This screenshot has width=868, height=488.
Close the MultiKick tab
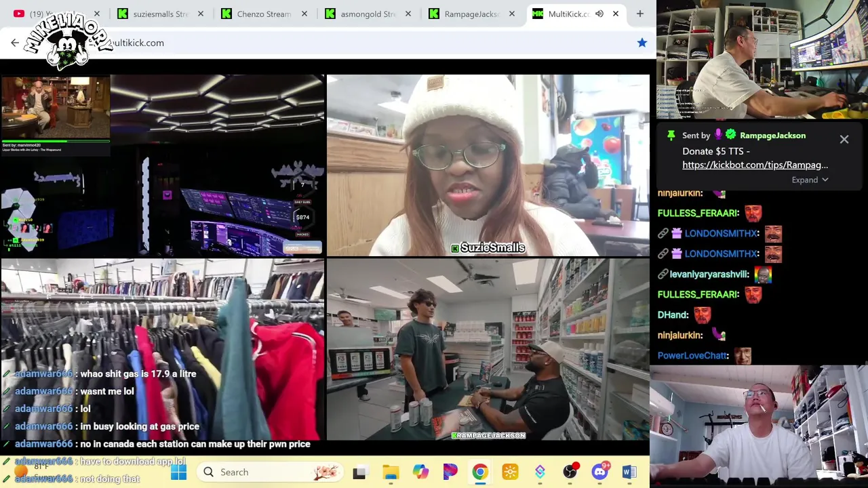pos(616,14)
